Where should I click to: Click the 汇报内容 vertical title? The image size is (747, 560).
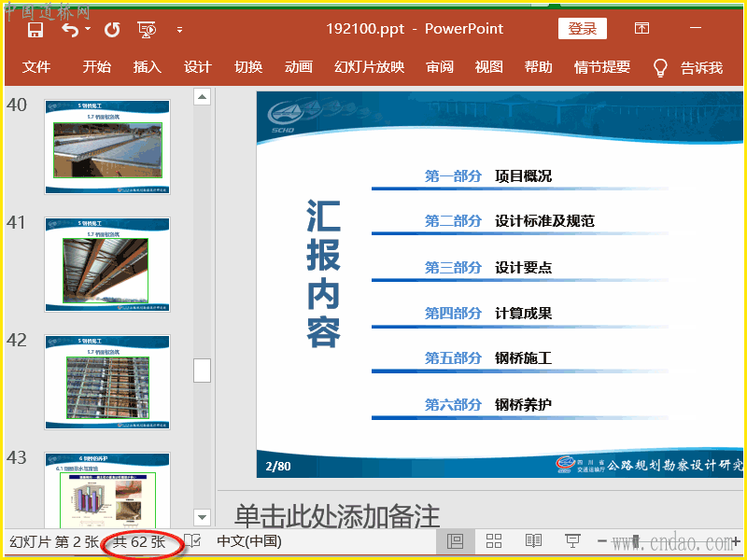click(x=323, y=273)
